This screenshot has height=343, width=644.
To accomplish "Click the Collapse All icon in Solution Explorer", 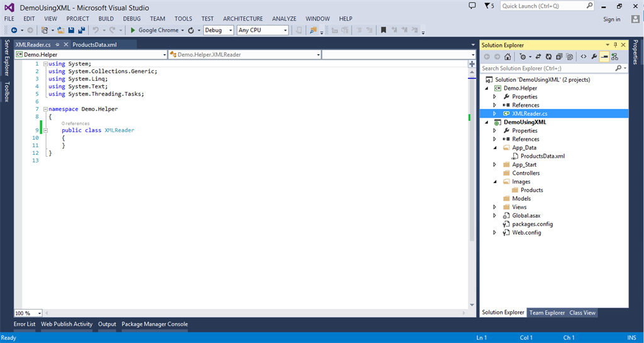I will click(559, 57).
